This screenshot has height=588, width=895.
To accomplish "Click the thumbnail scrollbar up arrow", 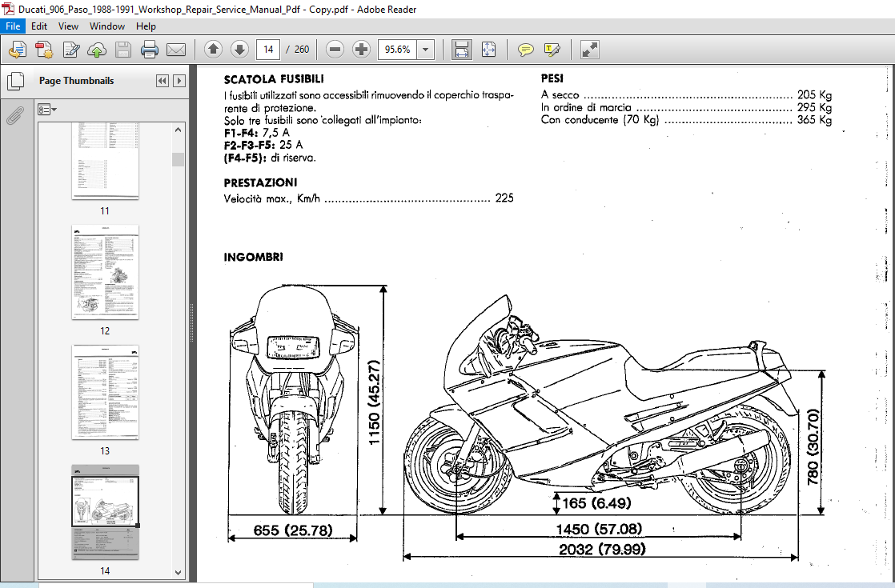I will (x=178, y=130).
